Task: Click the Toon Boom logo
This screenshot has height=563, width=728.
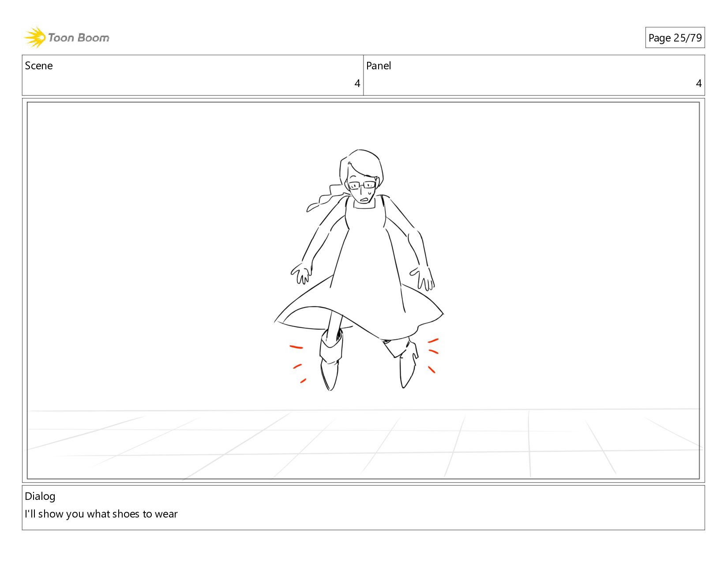Action: coord(66,38)
